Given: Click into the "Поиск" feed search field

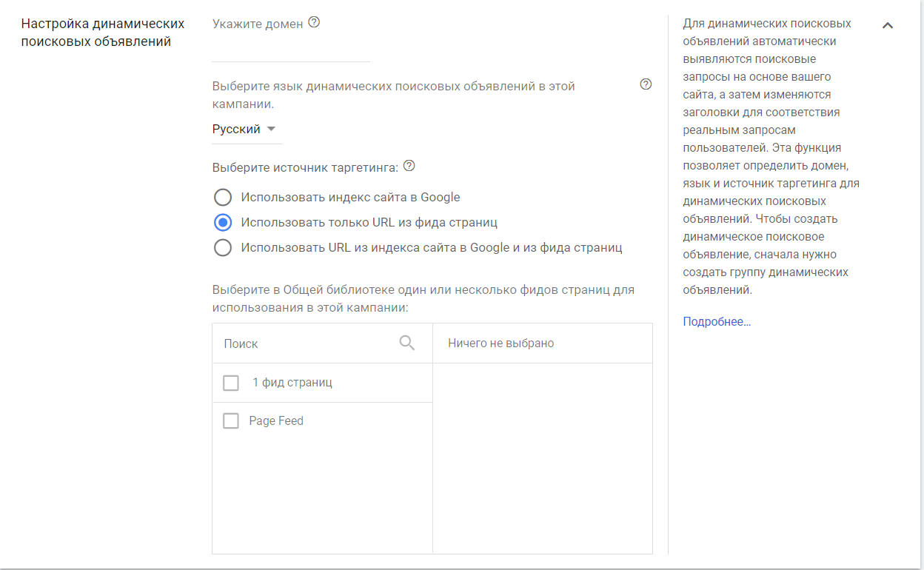Looking at the screenshot, I should point(307,343).
